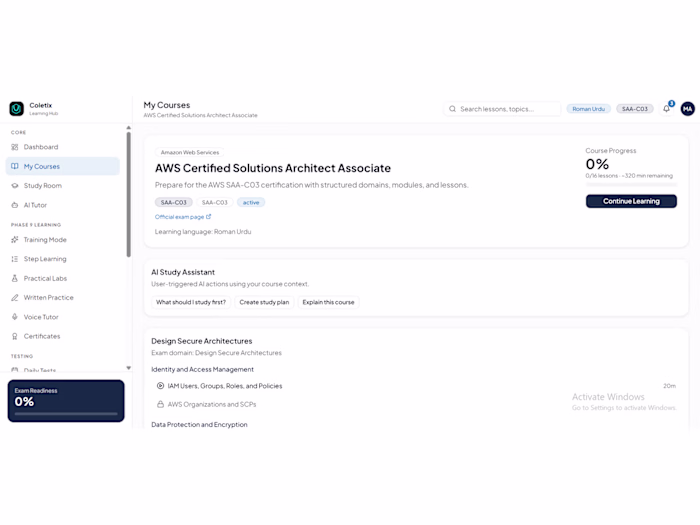
Task: Go to Training Mode
Action: (62, 240)
